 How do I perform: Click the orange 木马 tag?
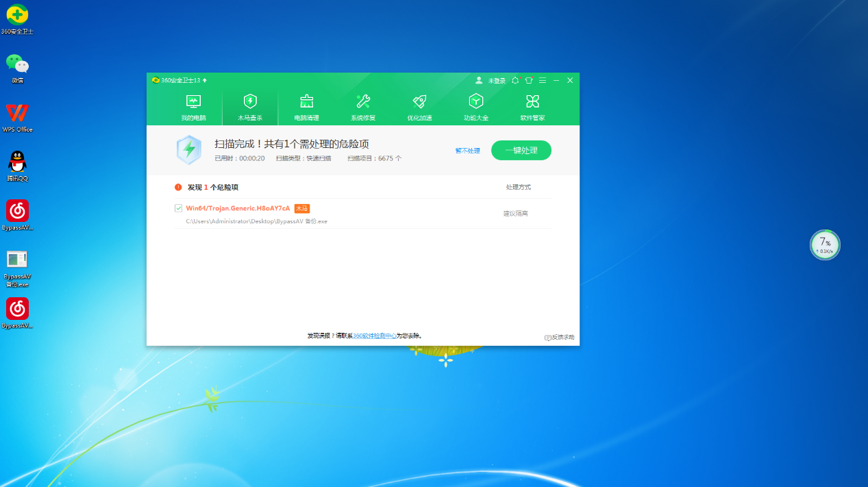[302, 208]
